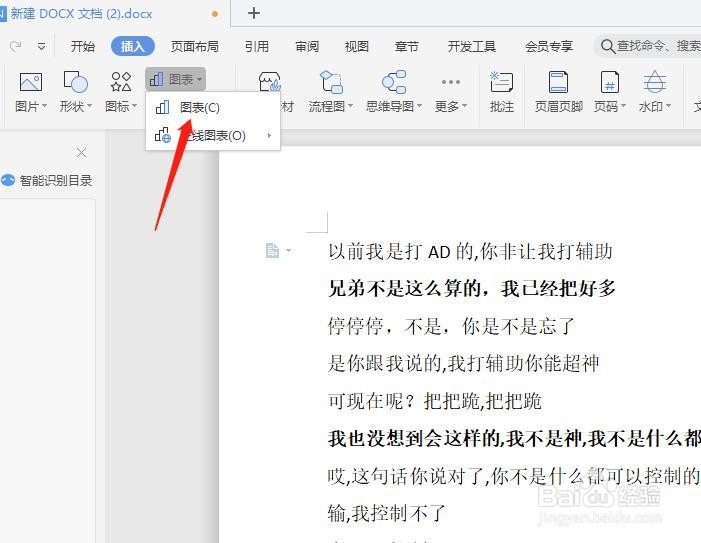The image size is (701, 543).
Task: Open quick access toolbar customize arrow
Action: point(41,46)
